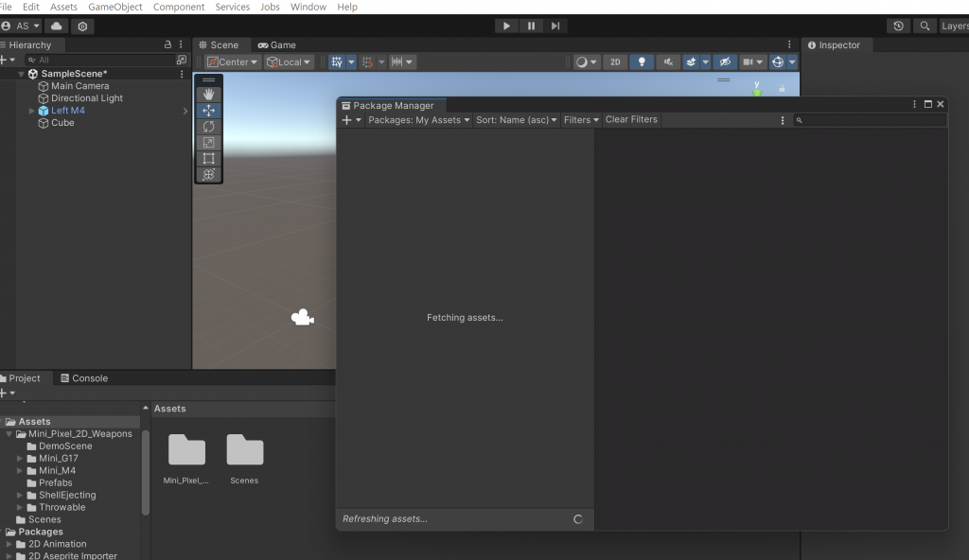Click the Hierarchy search field

pos(102,60)
